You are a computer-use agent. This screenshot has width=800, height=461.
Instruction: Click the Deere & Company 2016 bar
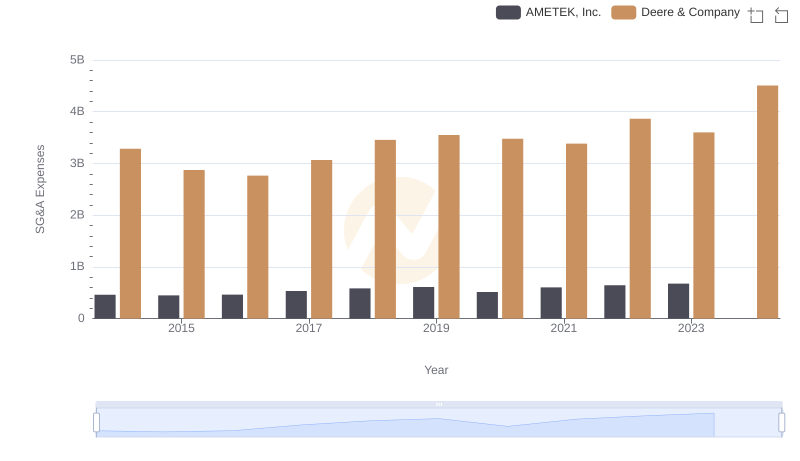[258, 247]
